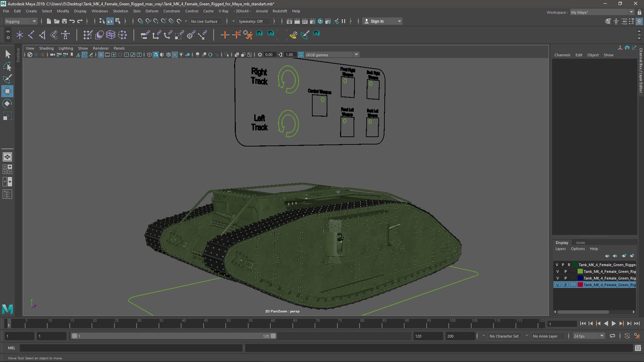Activate the Lasso select tool

[7, 67]
